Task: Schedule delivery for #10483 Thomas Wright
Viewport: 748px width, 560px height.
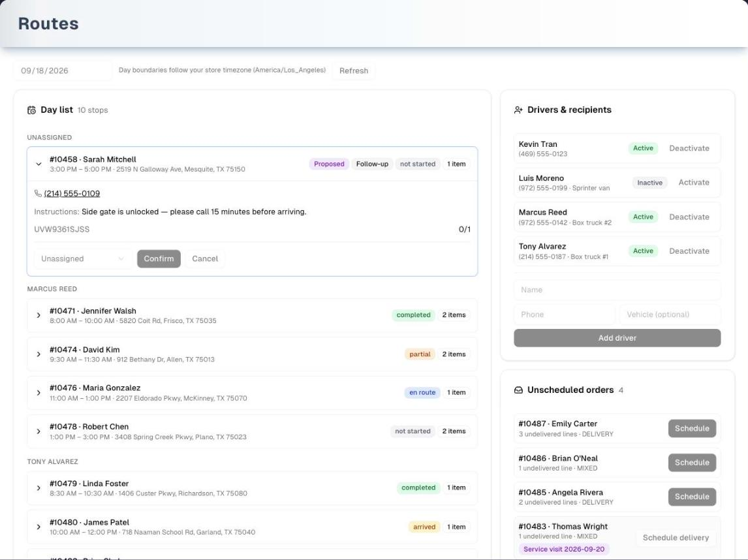Action: tap(676, 538)
